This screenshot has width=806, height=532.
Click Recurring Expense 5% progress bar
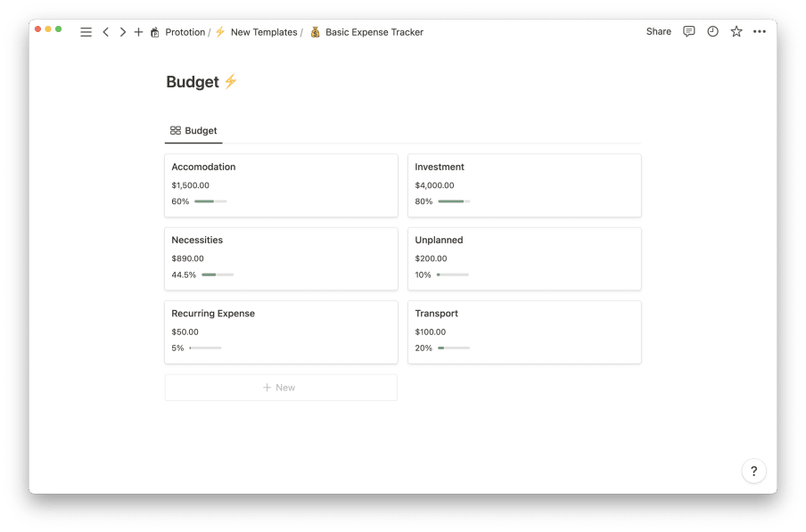[x=206, y=348]
